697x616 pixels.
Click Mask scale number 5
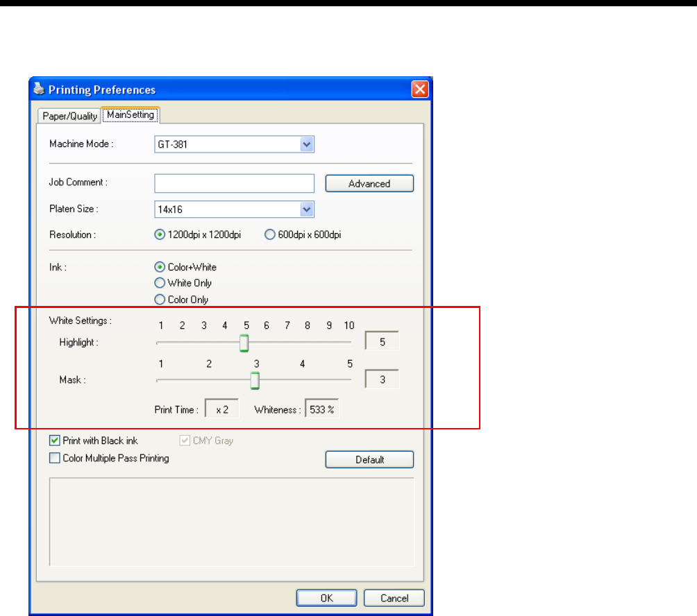click(350, 364)
